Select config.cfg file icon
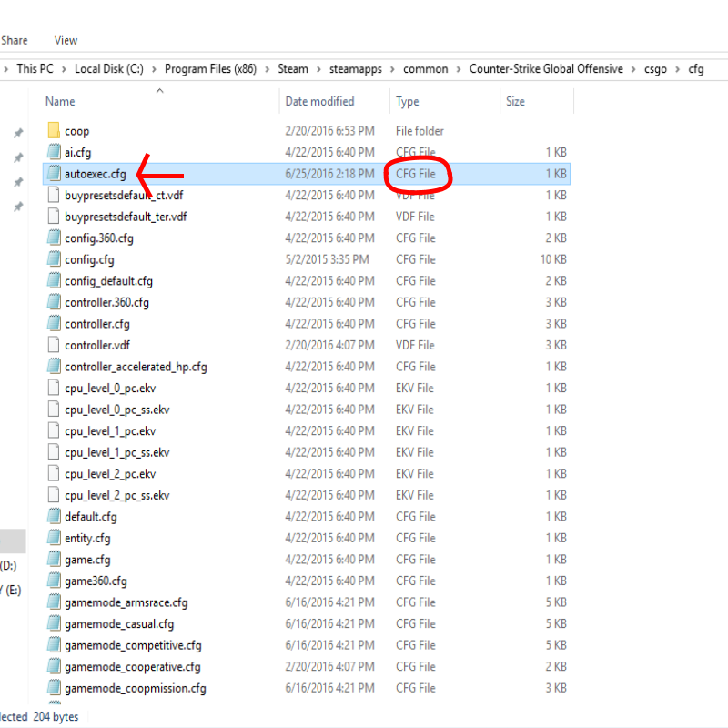Viewport: 728px width, 728px height. coord(54,259)
